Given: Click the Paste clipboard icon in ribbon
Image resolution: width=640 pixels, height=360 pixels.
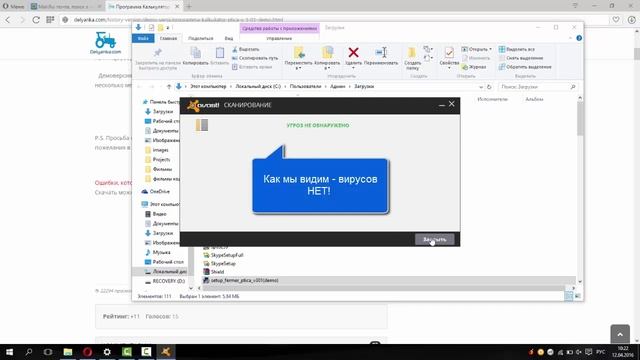Looking at the screenshot, I should [220, 53].
